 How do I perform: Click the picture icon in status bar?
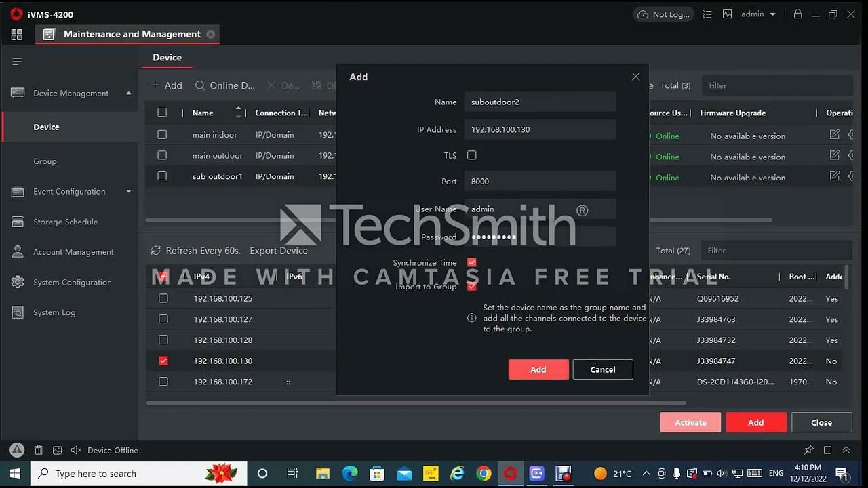pyautogui.click(x=58, y=450)
